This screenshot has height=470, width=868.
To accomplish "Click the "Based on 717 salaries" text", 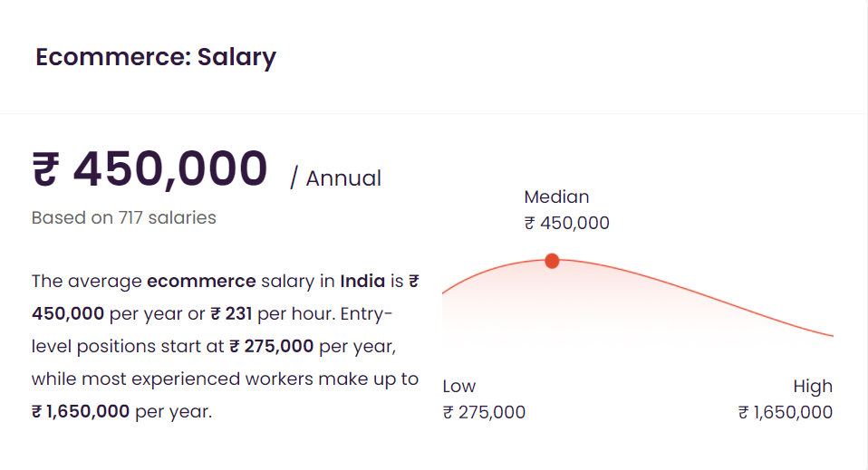I will click(124, 217).
